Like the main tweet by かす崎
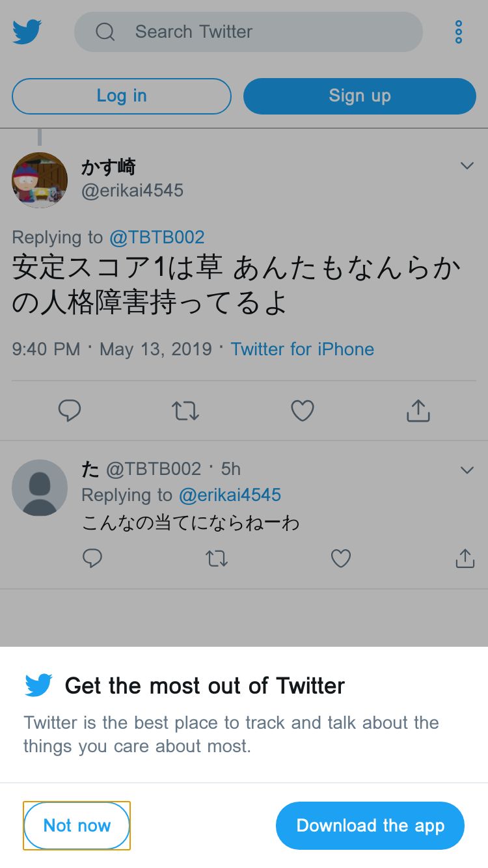 pos(302,411)
